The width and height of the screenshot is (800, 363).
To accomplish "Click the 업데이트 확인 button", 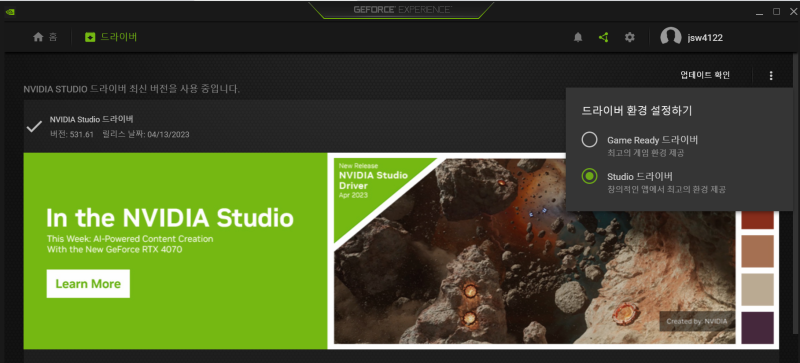I will point(705,76).
